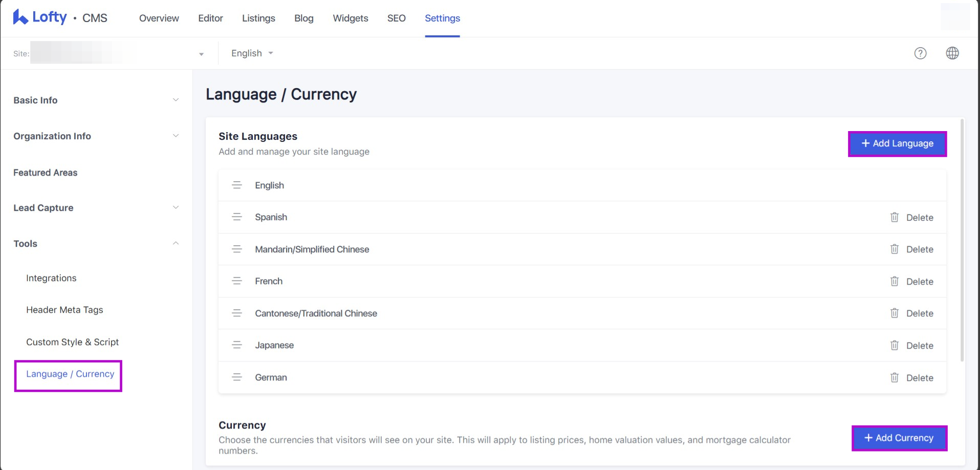Click the drag handle beside Japanese

click(236, 345)
